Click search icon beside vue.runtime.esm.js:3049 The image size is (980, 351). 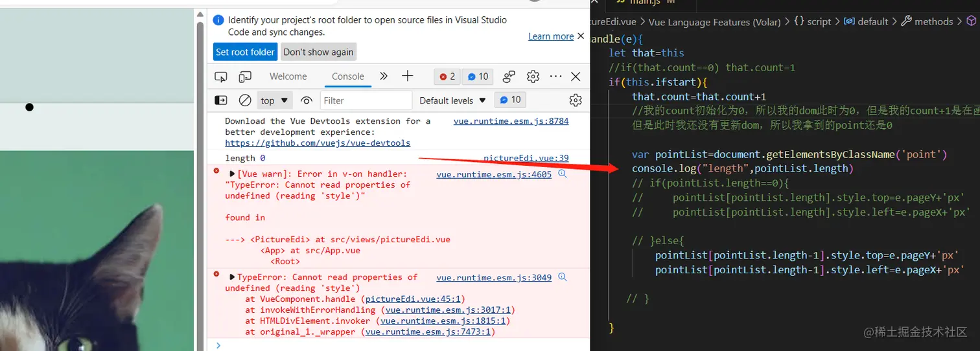click(563, 277)
